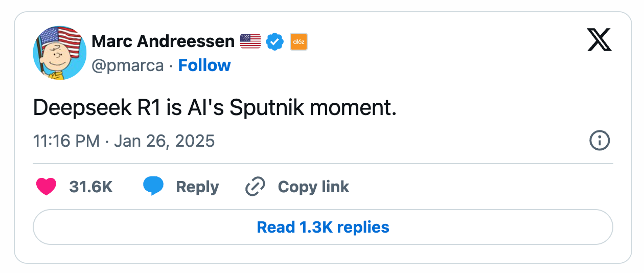
Task: Open the @pmarca handle link
Action: tap(128, 65)
